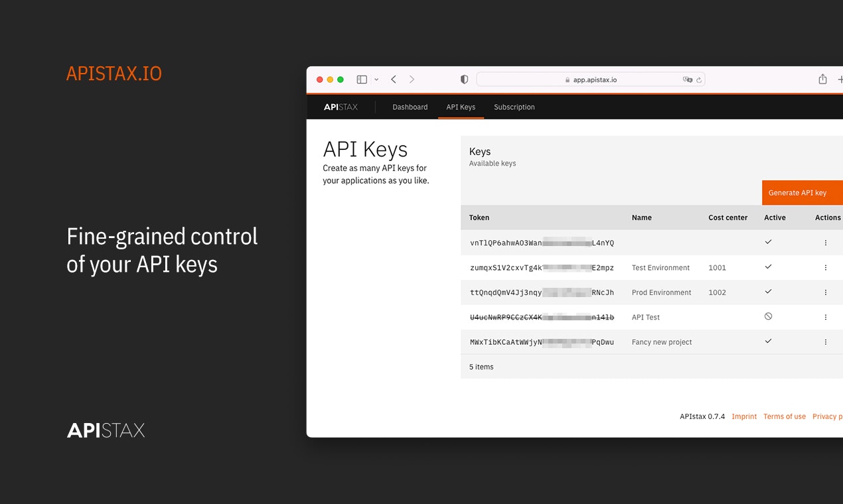This screenshot has width=843, height=504.
Task: Click the Active column header
Action: click(775, 218)
